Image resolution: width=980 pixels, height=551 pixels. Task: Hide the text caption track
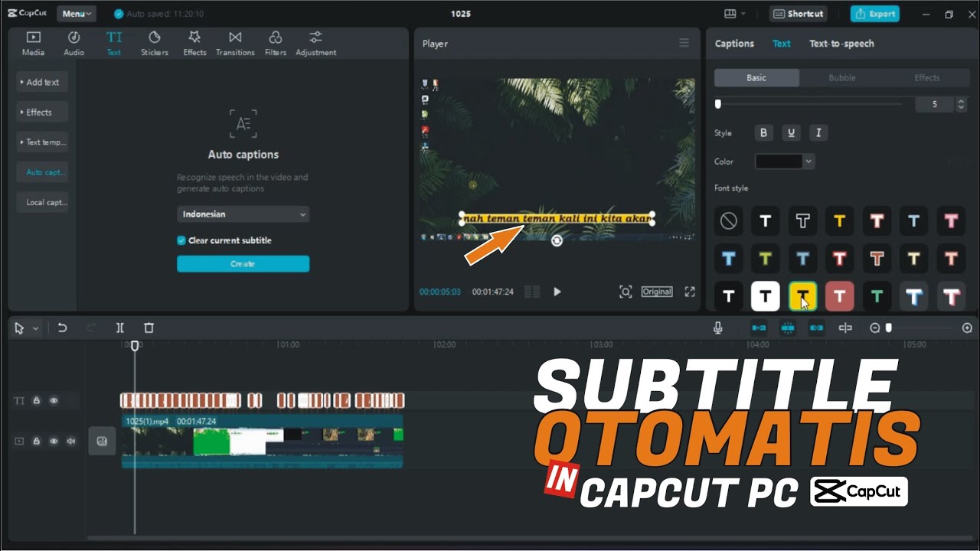point(54,400)
